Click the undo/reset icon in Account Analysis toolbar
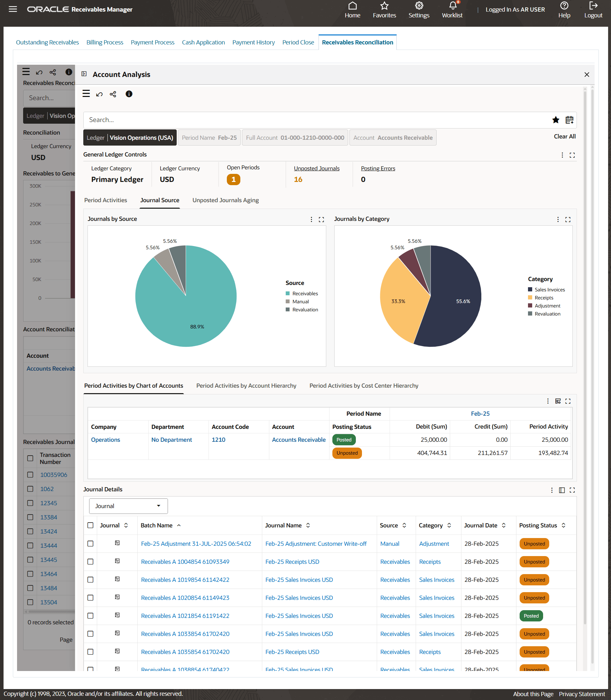The image size is (611, 700). coord(99,94)
